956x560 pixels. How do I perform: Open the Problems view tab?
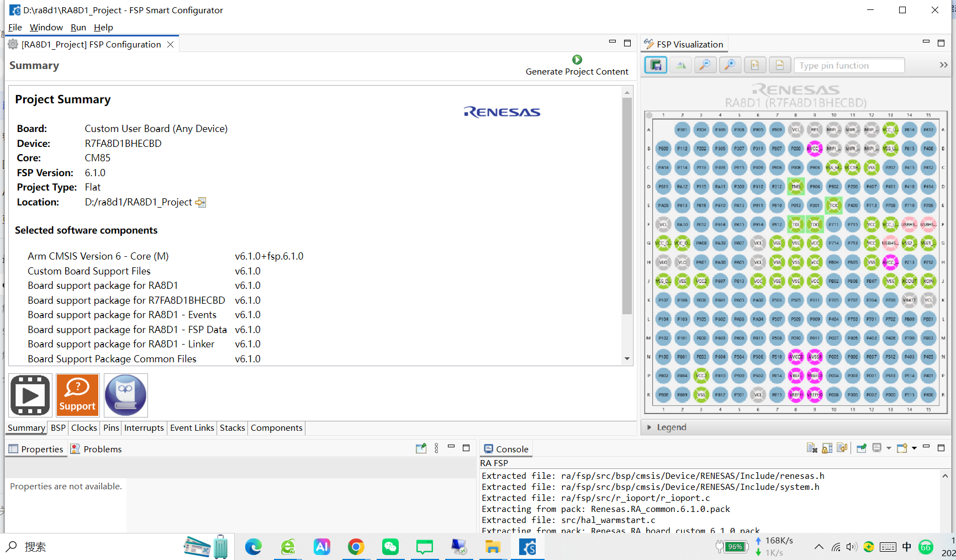point(96,449)
